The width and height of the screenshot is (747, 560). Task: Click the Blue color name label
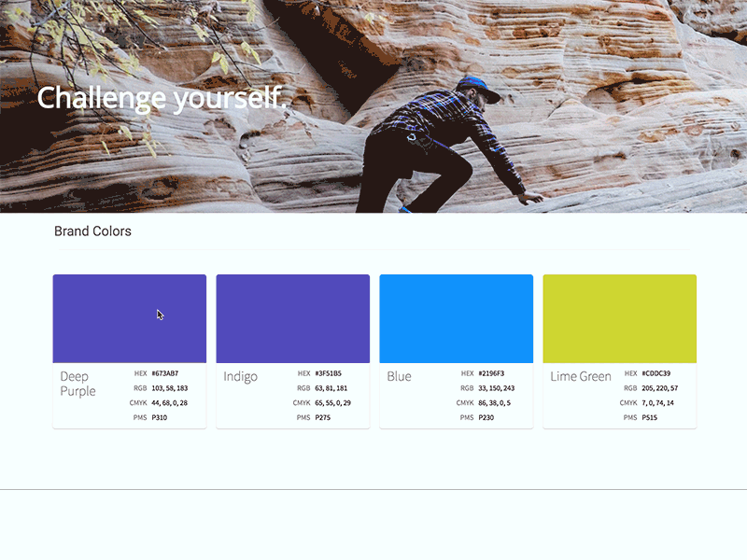(400, 376)
